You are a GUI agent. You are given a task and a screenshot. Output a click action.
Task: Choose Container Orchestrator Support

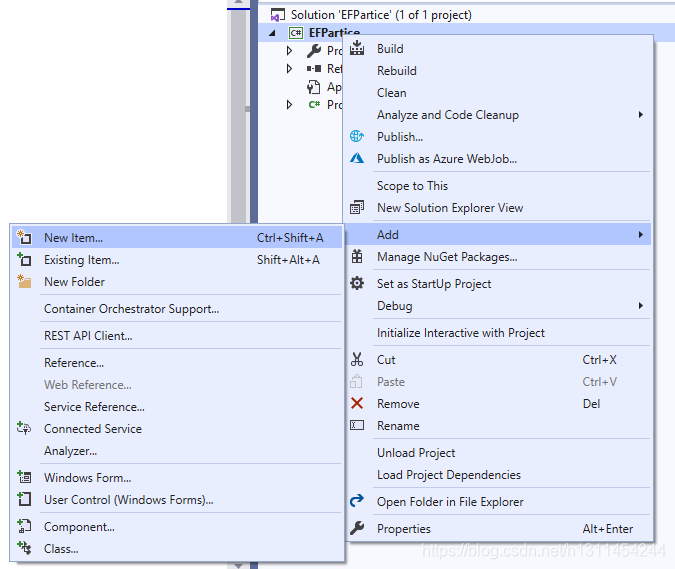click(x=177, y=308)
